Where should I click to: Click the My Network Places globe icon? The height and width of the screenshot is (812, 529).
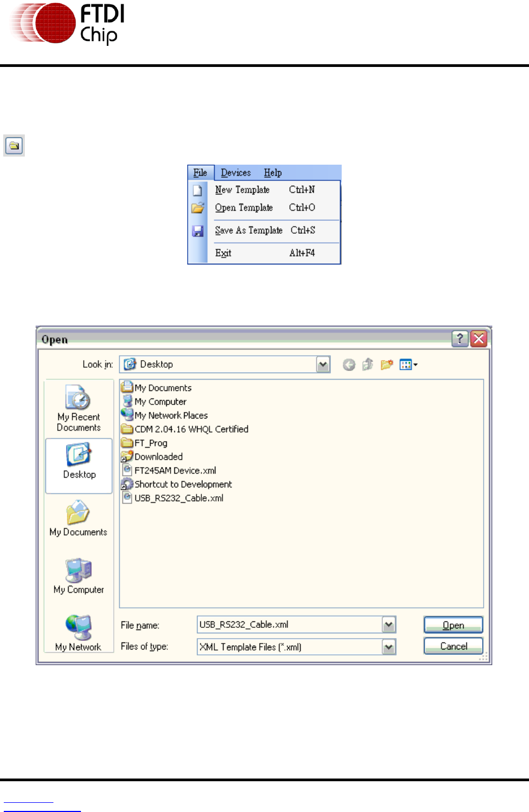pyautogui.click(x=127, y=415)
